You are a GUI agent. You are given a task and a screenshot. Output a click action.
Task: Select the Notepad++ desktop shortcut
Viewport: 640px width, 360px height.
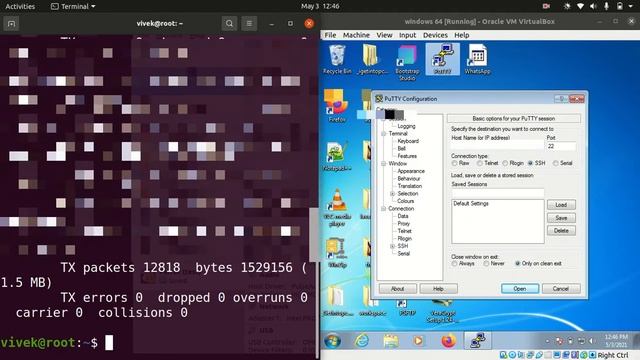[337, 156]
